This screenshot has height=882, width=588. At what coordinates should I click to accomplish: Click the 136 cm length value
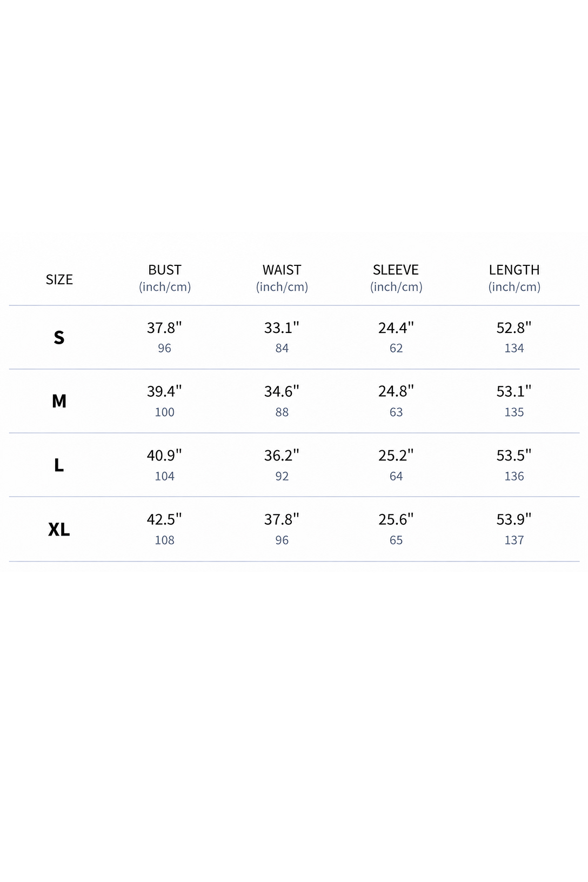[x=514, y=476]
